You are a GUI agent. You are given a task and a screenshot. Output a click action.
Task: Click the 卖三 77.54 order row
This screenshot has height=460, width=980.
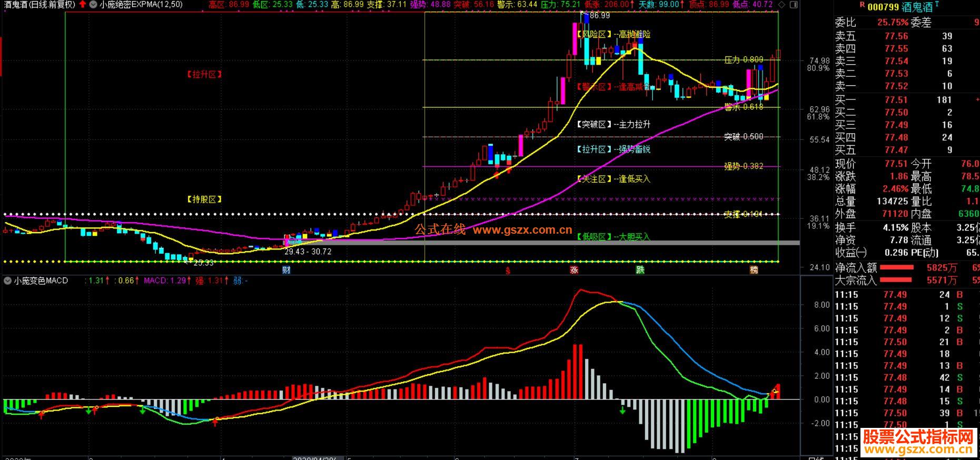pos(907,61)
